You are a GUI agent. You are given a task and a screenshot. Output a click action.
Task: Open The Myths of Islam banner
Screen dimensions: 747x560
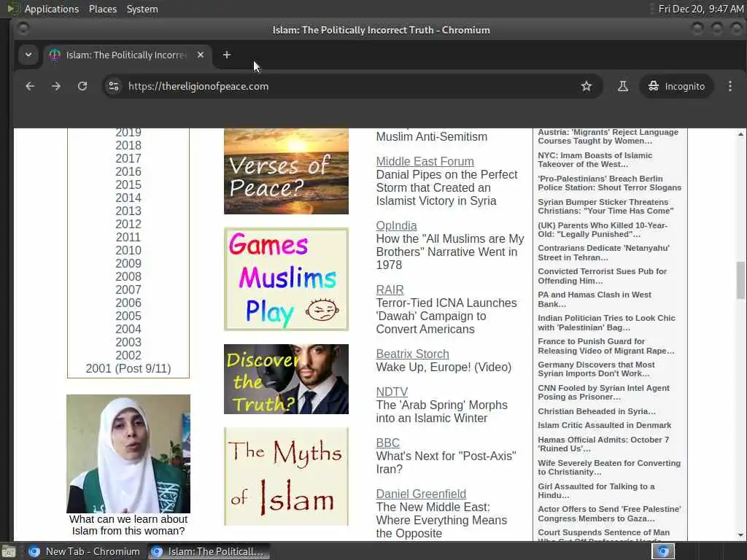click(x=286, y=477)
